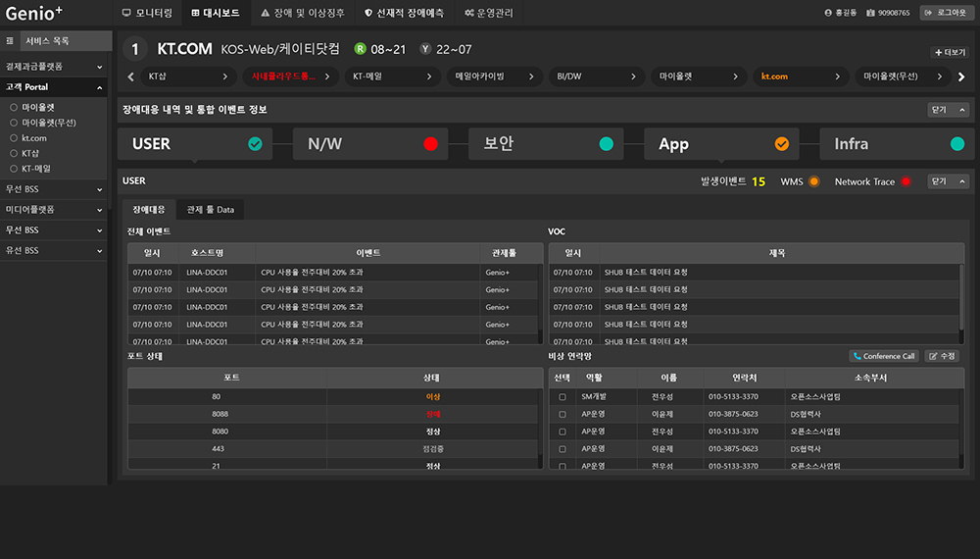This screenshot has width=980, height=559.
Task: Check the SM개발 전우성 contact checkbox
Action: (563, 397)
